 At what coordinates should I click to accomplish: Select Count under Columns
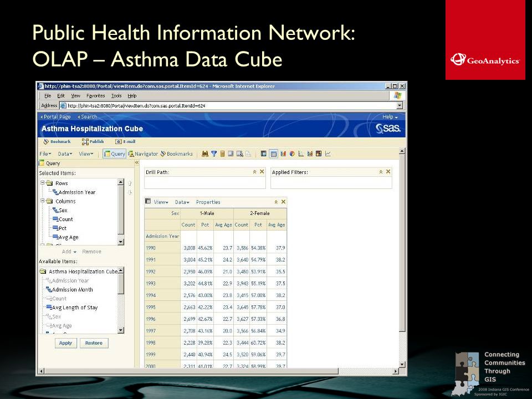63,219
